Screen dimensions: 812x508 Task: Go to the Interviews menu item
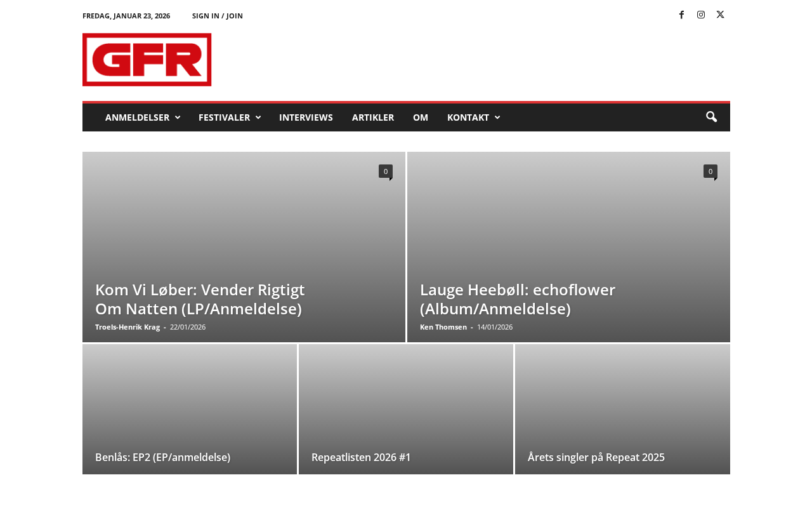coord(306,117)
